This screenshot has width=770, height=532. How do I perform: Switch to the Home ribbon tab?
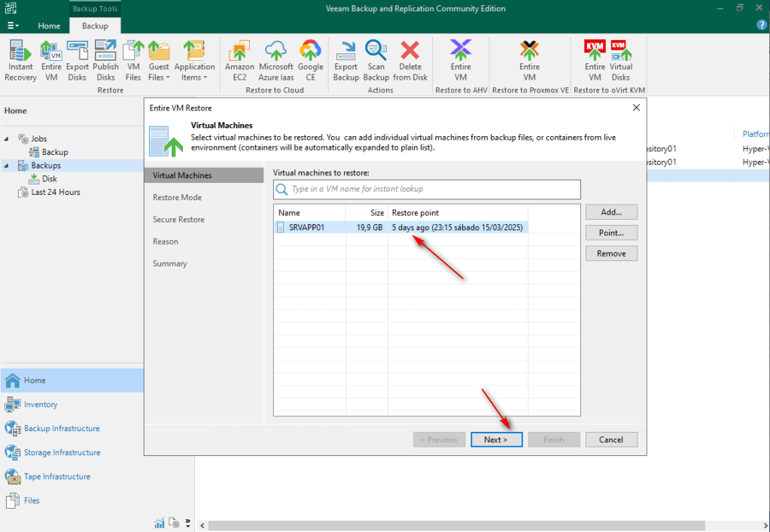pos(50,26)
